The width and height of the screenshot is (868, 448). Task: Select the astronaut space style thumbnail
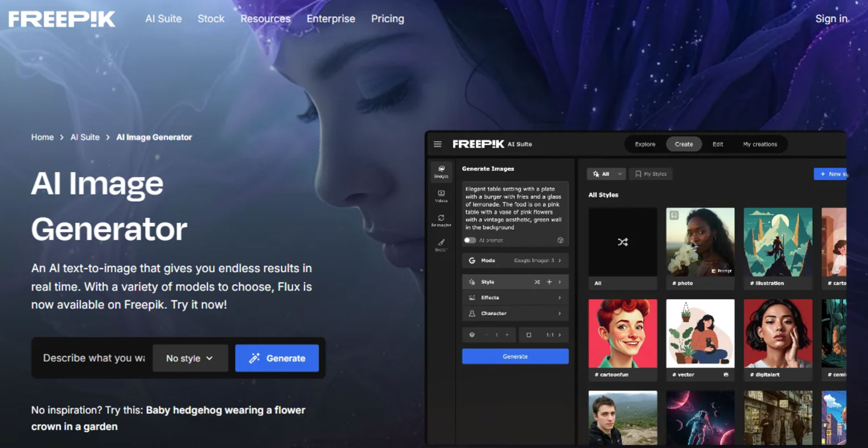700,418
